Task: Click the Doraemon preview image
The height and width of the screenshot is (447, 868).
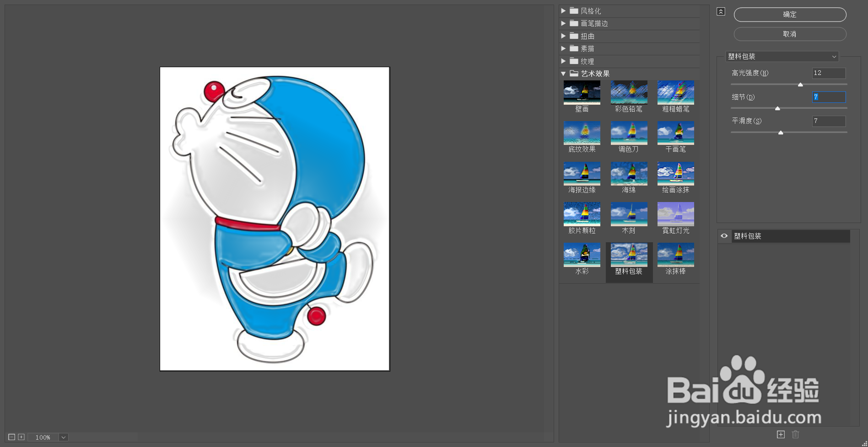Action: (x=275, y=219)
